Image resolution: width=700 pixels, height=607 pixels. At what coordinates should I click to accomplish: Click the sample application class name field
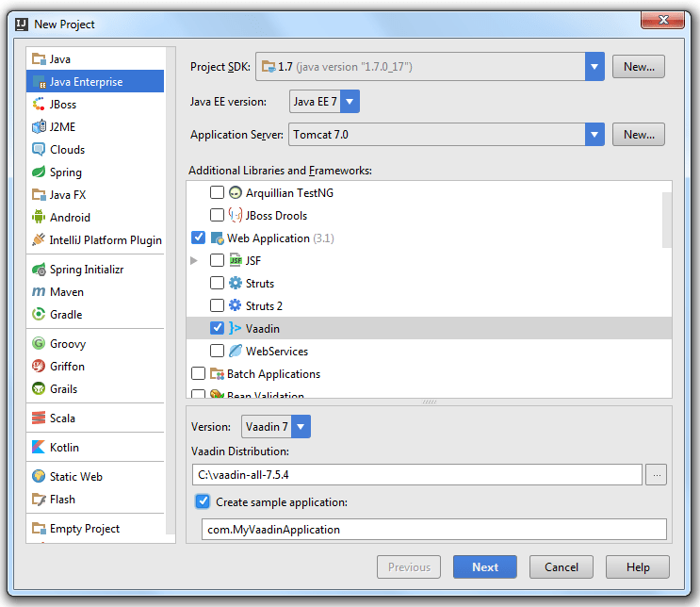click(x=433, y=530)
